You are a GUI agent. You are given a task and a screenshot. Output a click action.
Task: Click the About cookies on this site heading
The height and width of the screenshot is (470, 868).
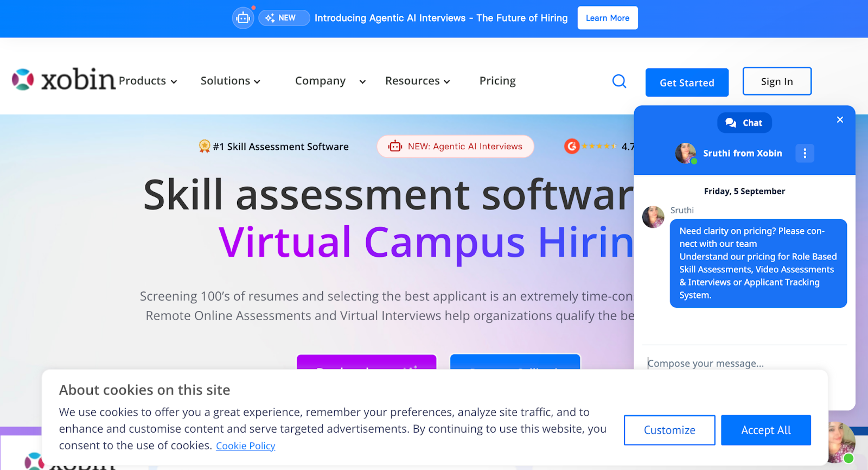[x=145, y=390]
